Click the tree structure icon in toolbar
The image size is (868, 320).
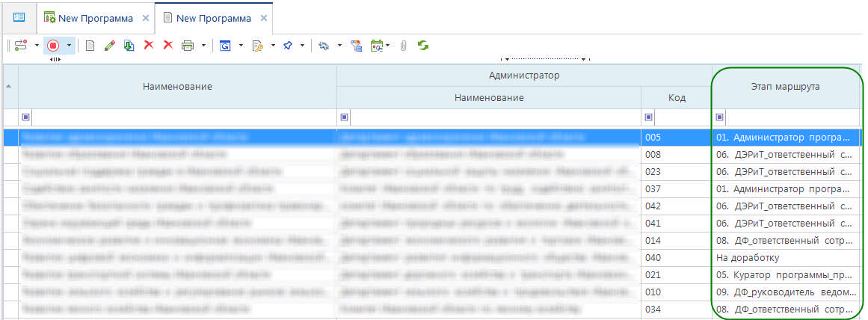click(x=357, y=46)
